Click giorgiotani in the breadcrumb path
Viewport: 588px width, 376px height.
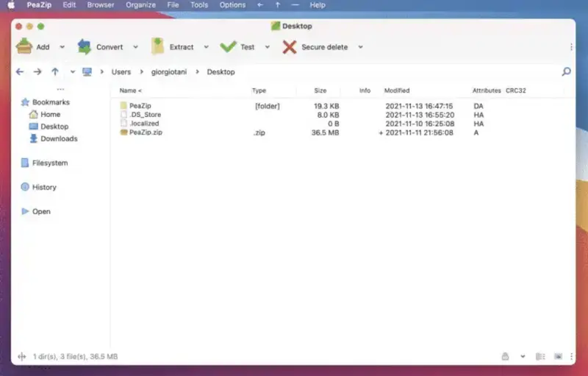[169, 71]
